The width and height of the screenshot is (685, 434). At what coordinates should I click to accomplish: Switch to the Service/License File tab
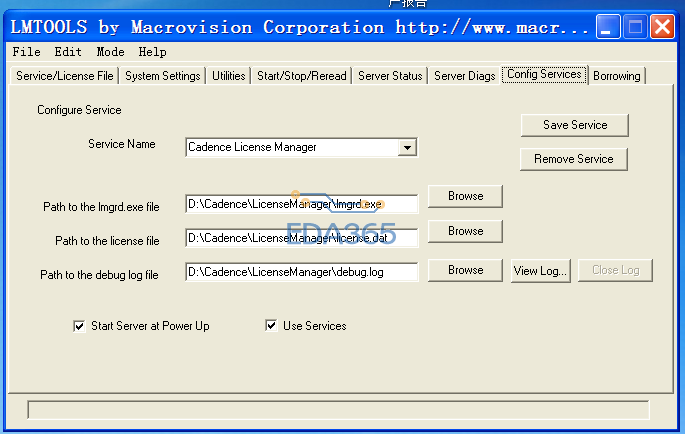tap(65, 76)
